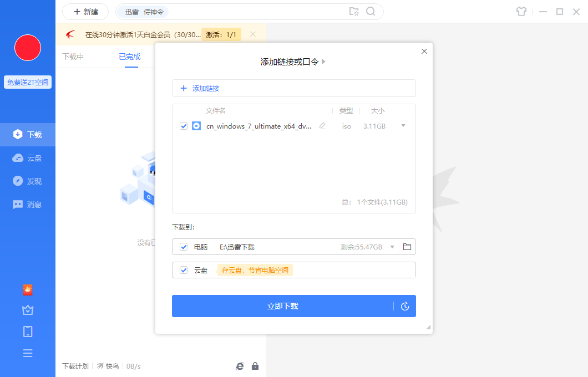Open the 剩余55.47GB disk space dropdown
Viewport: 588px width, 377px height.
point(392,247)
